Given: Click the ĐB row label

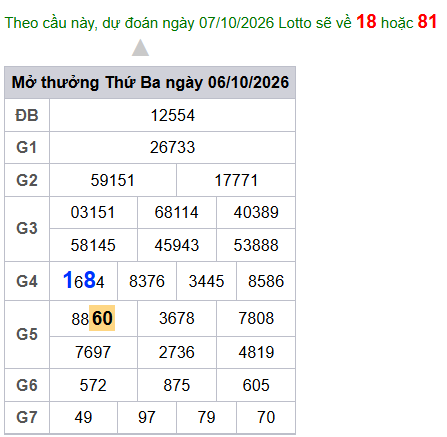Looking at the screenshot, I should [x=27, y=116].
